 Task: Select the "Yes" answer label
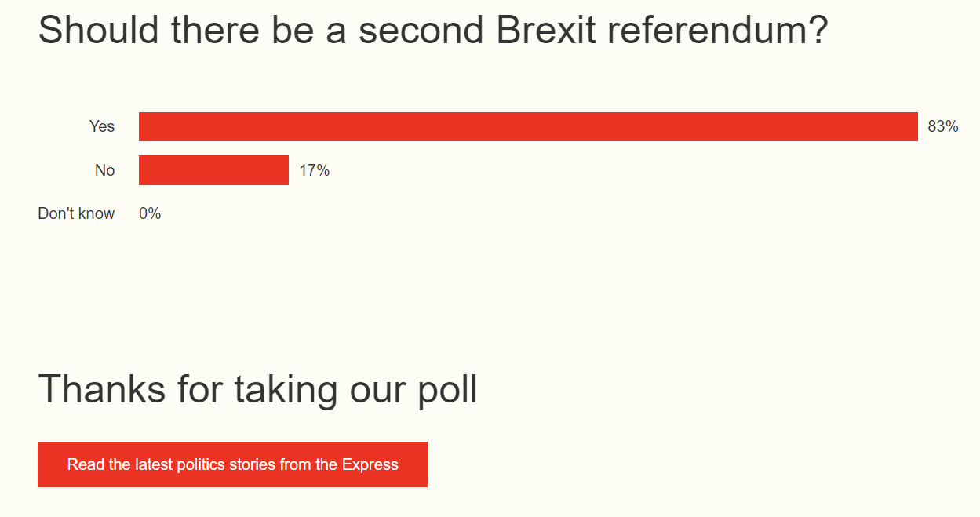pyautogui.click(x=102, y=126)
